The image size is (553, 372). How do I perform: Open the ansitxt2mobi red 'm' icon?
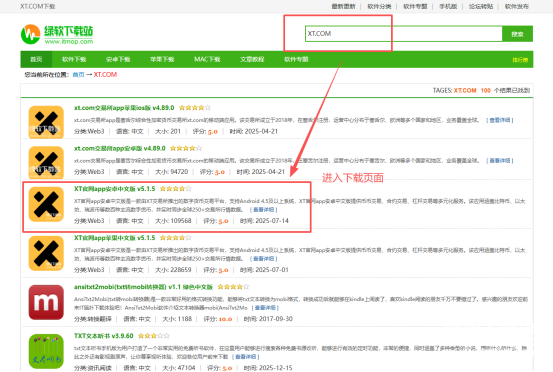(x=46, y=302)
